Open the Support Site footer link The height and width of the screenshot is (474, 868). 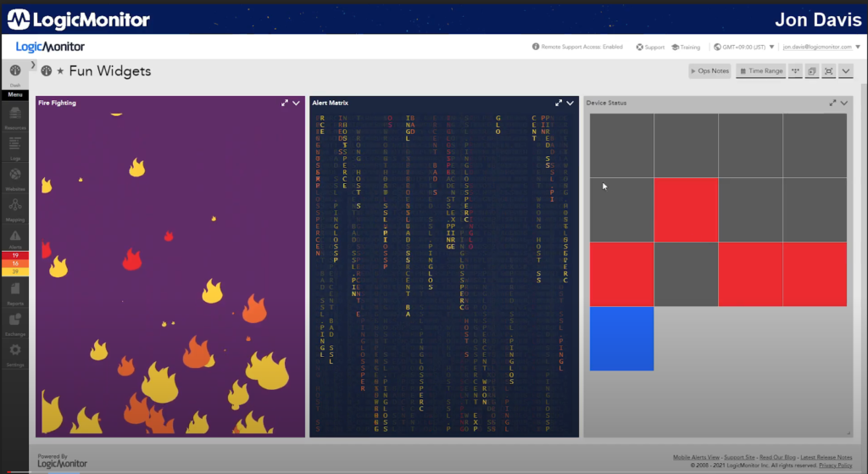pyautogui.click(x=739, y=457)
